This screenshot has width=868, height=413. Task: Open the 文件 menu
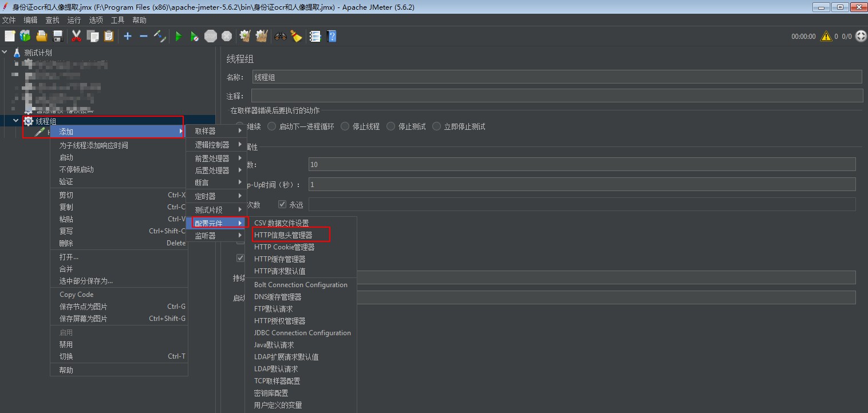point(9,20)
